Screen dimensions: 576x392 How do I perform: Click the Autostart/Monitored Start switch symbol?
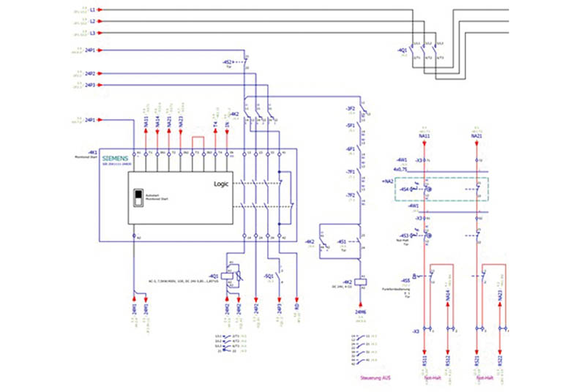tap(136, 197)
